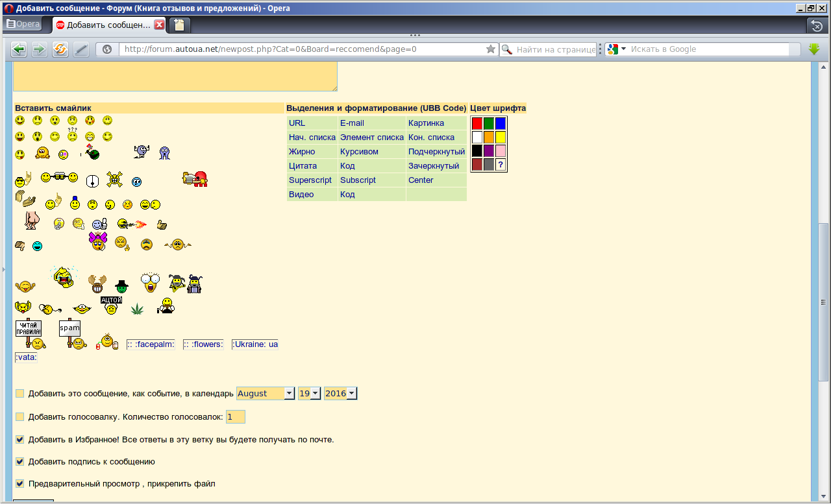Enable the add poll checkbox

pos(20,417)
